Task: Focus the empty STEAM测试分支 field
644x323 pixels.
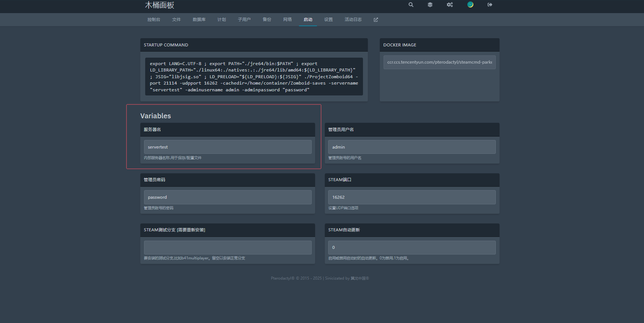Action: 228,247
